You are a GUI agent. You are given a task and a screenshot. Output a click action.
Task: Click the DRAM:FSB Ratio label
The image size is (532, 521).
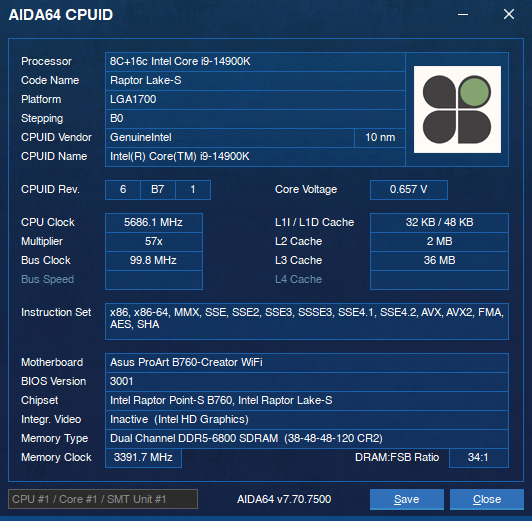pos(397,458)
